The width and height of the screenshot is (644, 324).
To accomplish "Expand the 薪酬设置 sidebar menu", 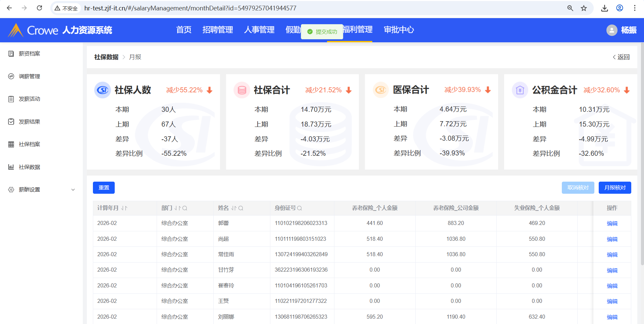I will 73,190.
